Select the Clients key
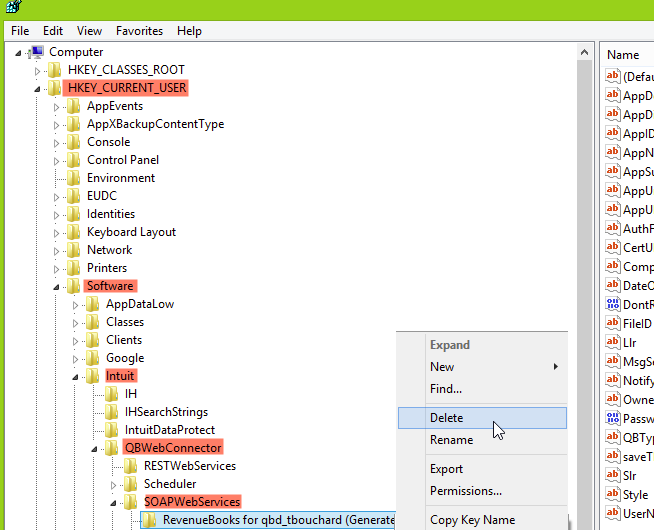Viewport: 654px width, 530px height. coord(124,340)
